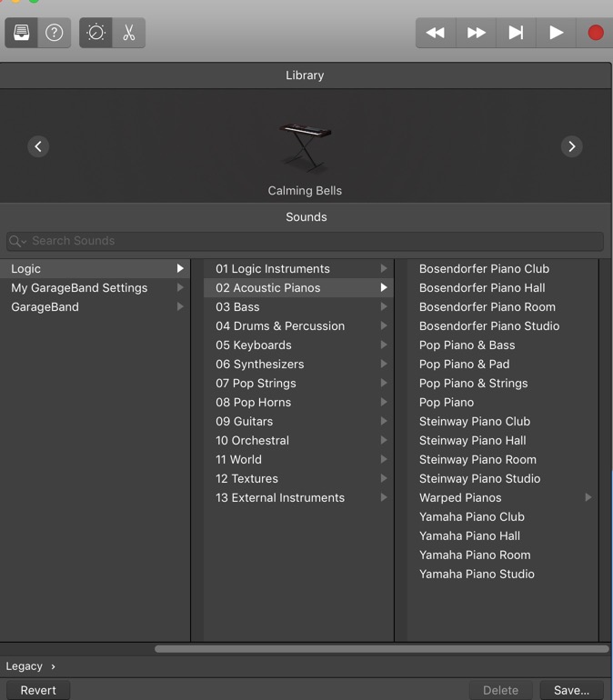This screenshot has height=700, width=613.
Task: Click the Rewind transport button
Action: tap(436, 33)
